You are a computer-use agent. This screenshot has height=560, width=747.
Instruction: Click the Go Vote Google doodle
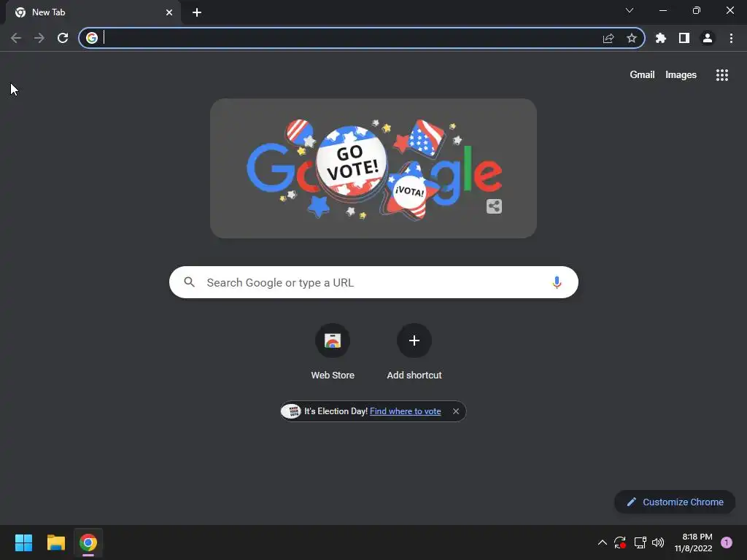[x=373, y=168]
